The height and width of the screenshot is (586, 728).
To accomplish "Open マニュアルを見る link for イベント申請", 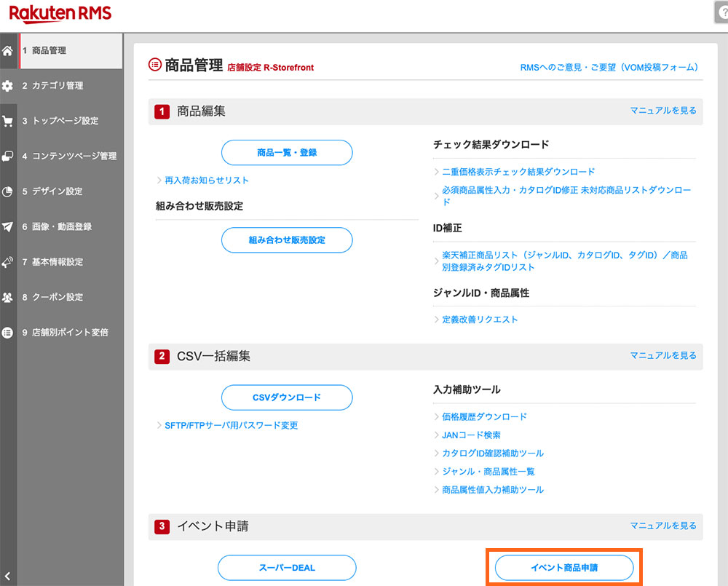I will (663, 525).
